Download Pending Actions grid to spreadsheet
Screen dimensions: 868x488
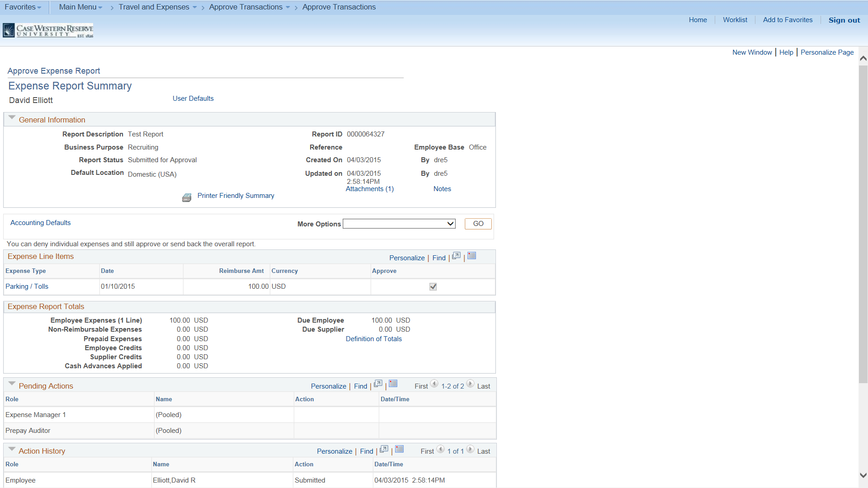tap(393, 384)
